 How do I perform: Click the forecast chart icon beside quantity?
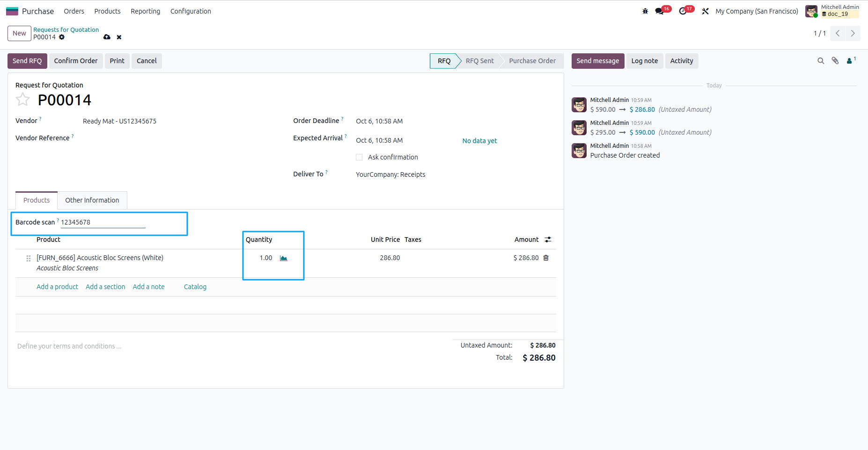(284, 258)
